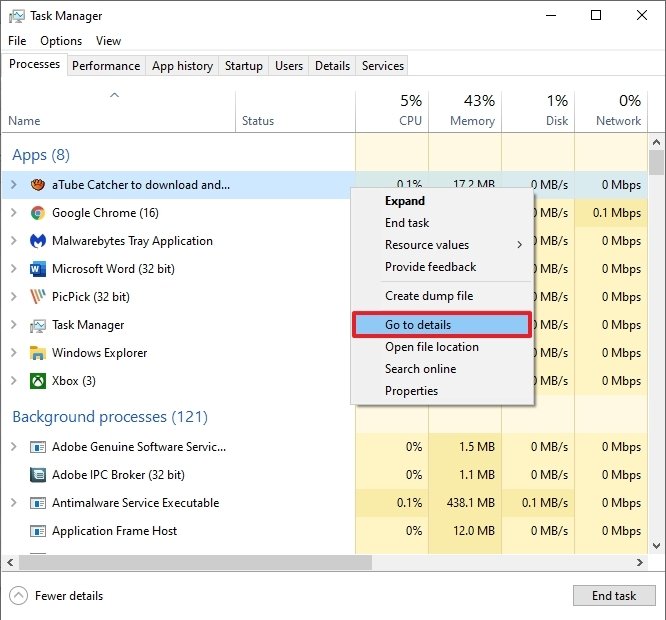Image resolution: width=666 pixels, height=620 pixels.
Task: Sort by the Name column header
Action: (x=119, y=112)
